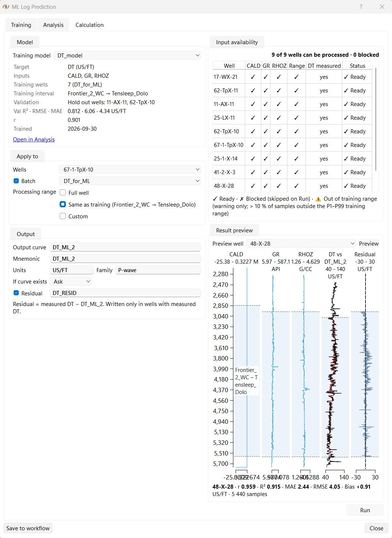The width and height of the screenshot is (392, 538).
Task: Select well row 67-1-TpX-10 in table
Action: click(x=292, y=145)
